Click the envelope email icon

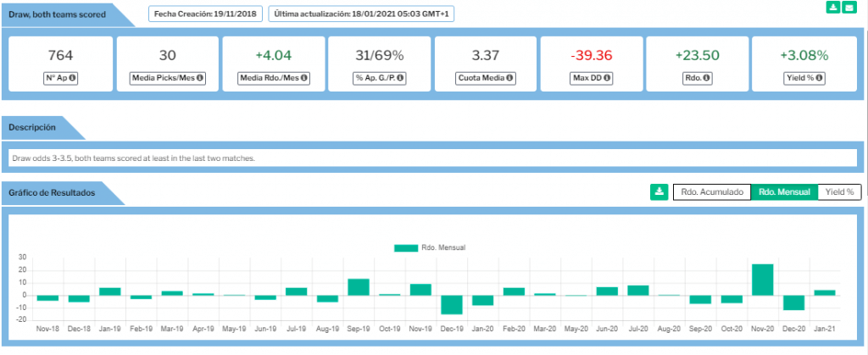click(x=849, y=8)
